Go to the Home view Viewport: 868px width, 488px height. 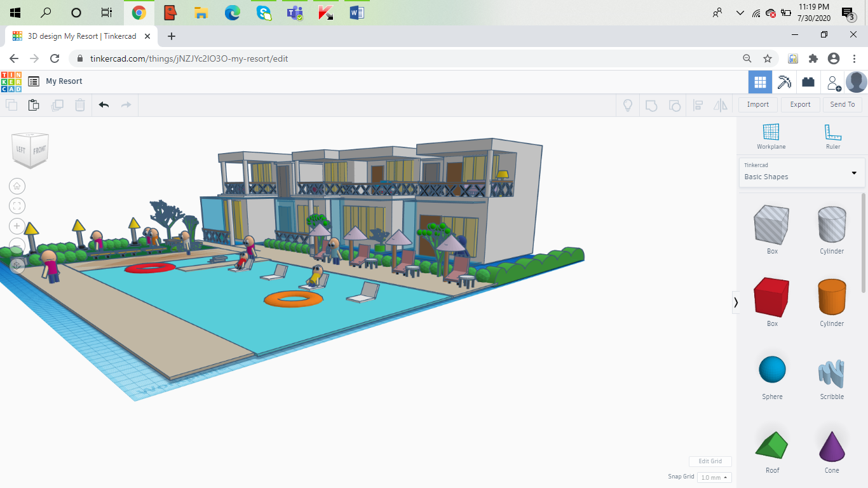(17, 186)
